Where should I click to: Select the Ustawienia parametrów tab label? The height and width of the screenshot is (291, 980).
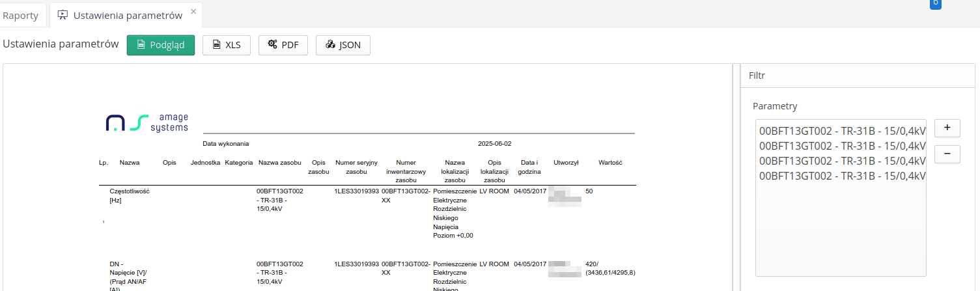coord(118,15)
